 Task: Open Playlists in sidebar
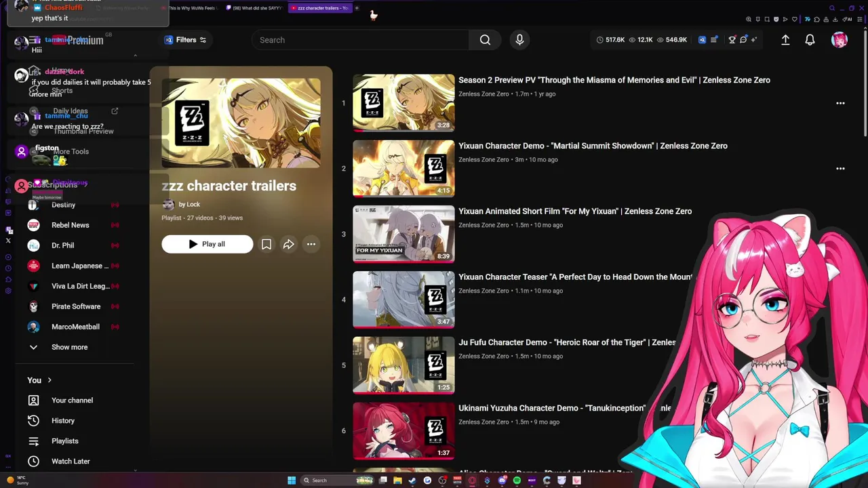click(x=65, y=441)
